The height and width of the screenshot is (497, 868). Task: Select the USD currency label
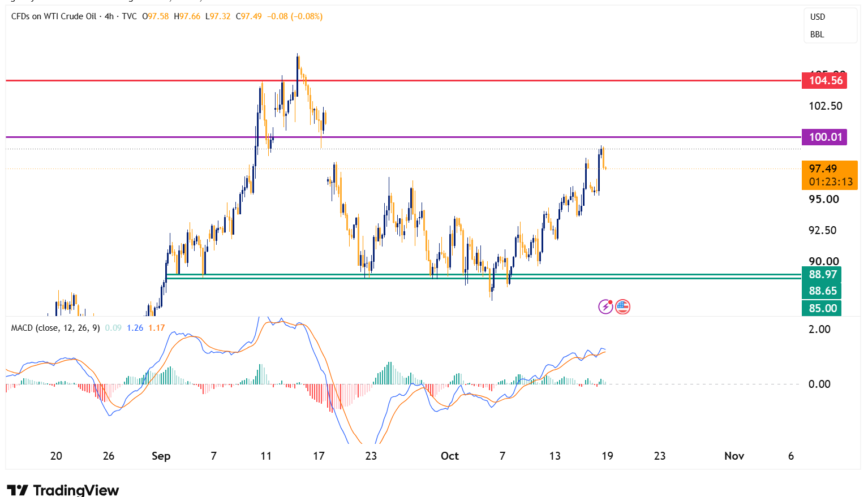pos(818,17)
